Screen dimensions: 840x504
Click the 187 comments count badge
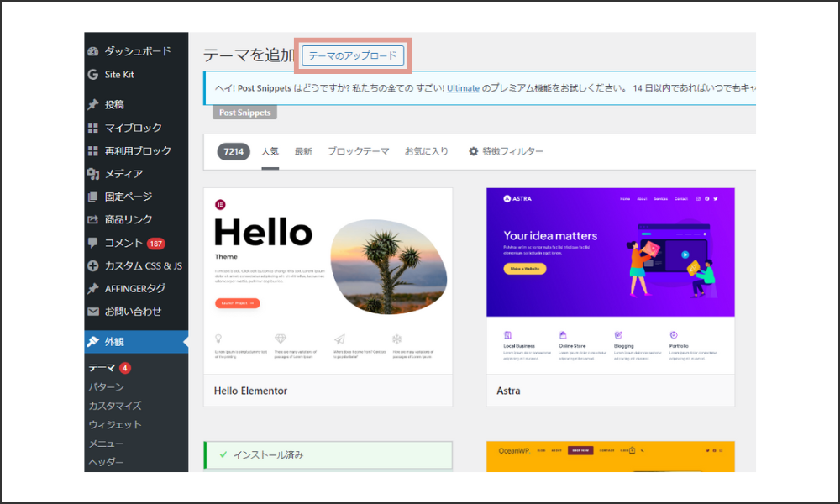click(x=156, y=244)
